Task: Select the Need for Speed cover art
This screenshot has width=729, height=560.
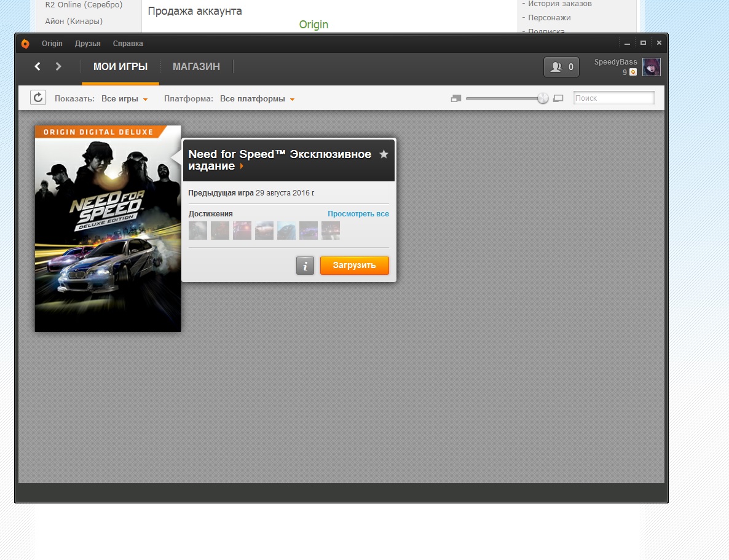Action: [x=108, y=229]
